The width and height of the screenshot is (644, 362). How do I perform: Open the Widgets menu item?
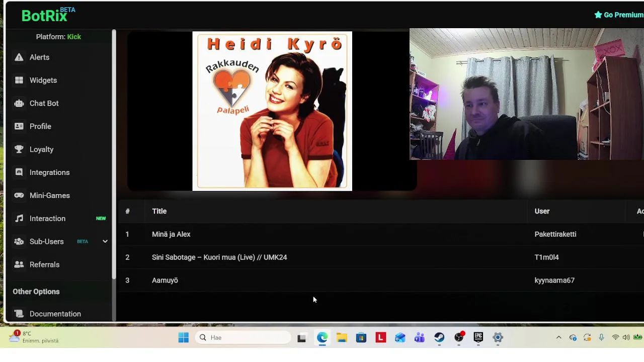pos(43,80)
